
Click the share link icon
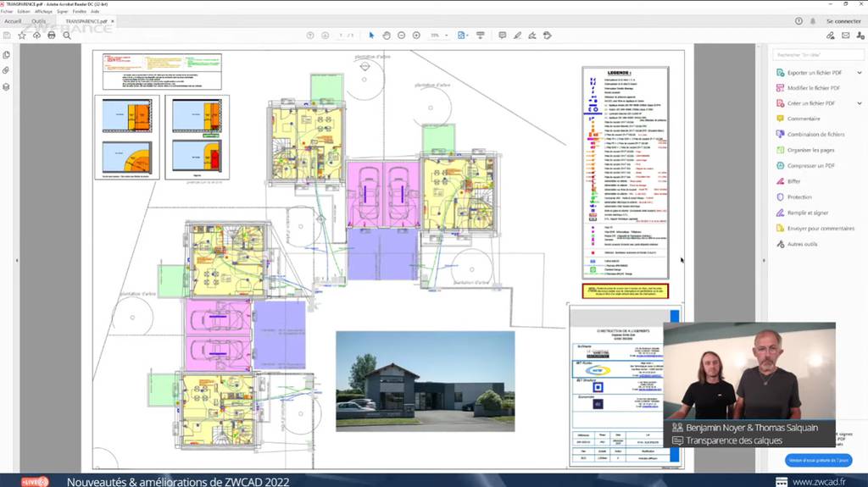(831, 36)
